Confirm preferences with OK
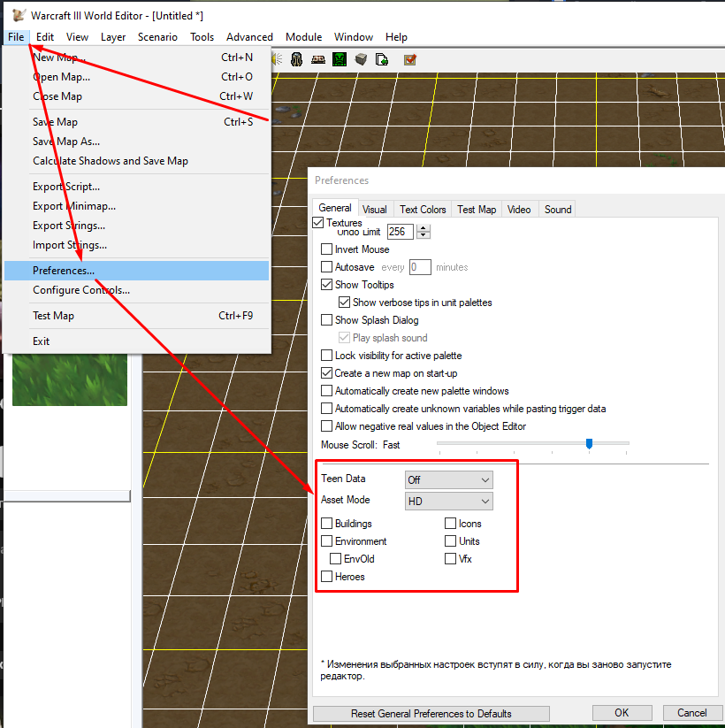Viewport: 725px width, 728px height. (622, 713)
